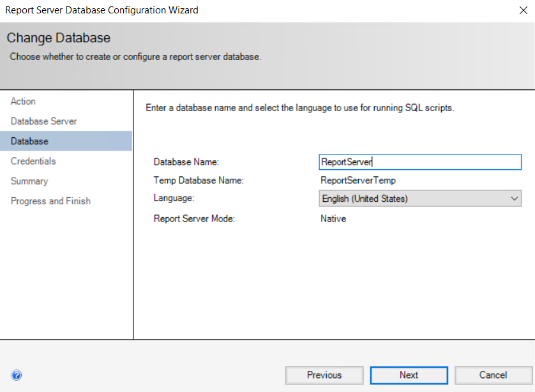The image size is (535, 392).
Task: Click the Language label text
Action: point(174,199)
